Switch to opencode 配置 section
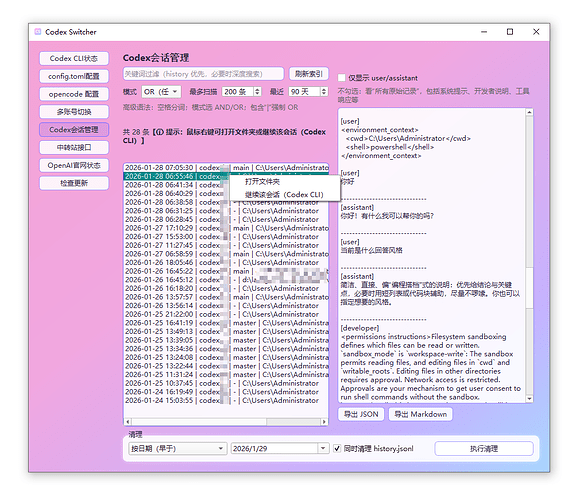The height and width of the screenshot is (499, 580). (74, 94)
